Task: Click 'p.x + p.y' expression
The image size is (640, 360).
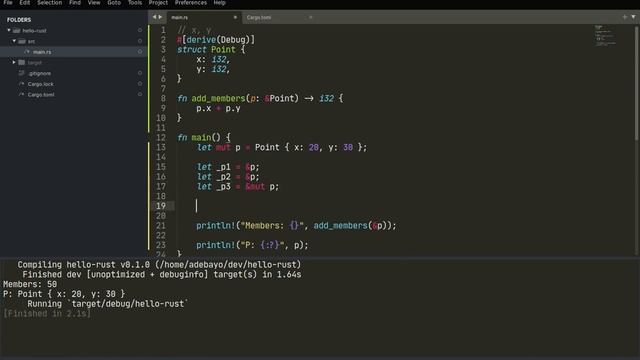Action: click(218, 109)
